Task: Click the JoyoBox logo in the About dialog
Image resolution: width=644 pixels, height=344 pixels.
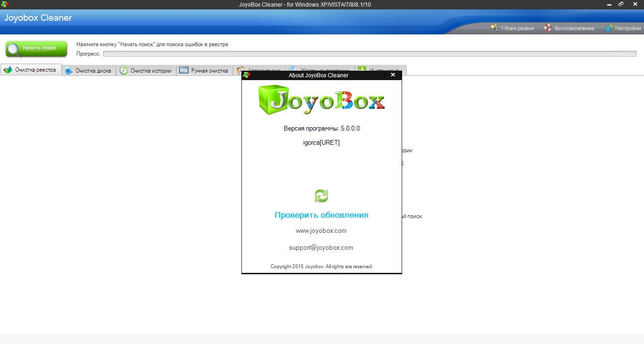Action: (x=322, y=99)
